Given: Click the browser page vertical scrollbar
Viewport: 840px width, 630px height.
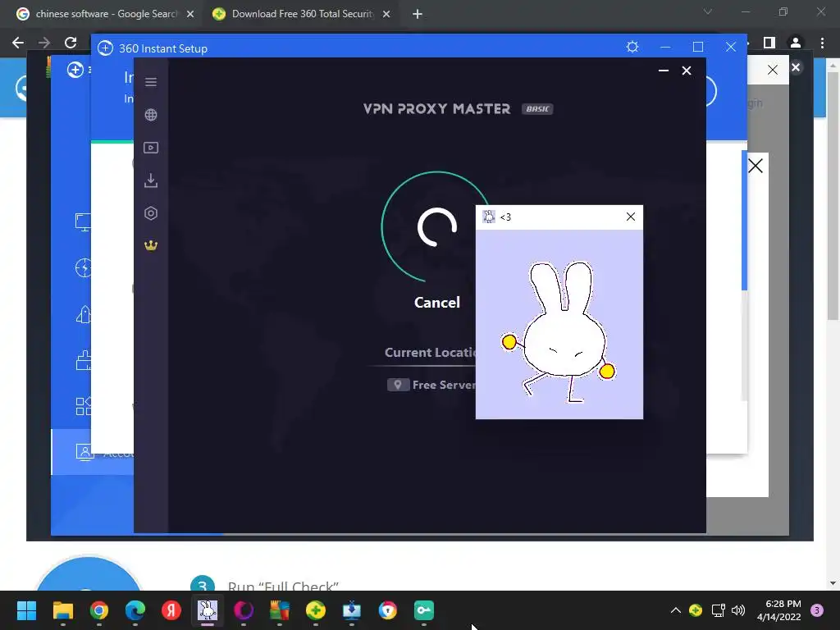Looking at the screenshot, I should (833, 196).
